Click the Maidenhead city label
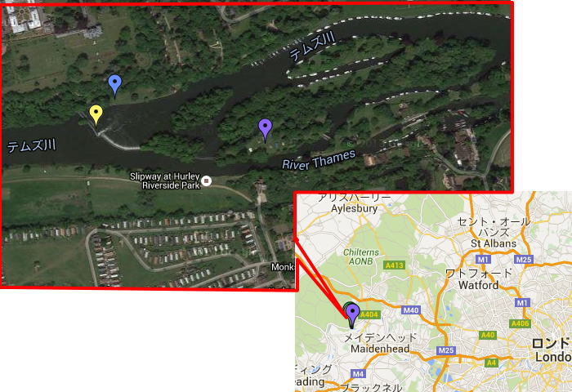This screenshot has height=392, width=572. point(380,349)
